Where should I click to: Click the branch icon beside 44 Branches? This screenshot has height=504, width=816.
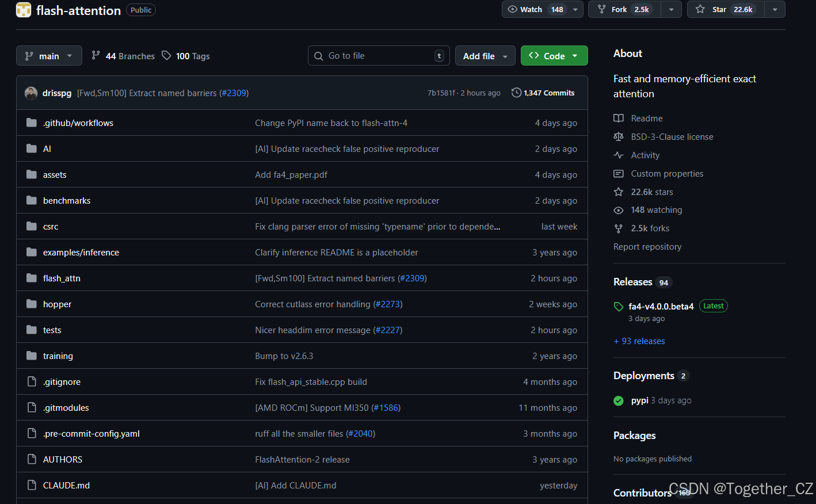click(x=96, y=56)
